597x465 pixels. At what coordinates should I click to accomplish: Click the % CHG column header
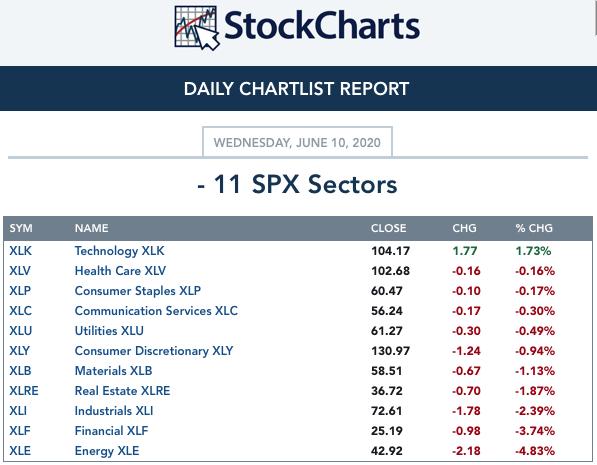534,228
